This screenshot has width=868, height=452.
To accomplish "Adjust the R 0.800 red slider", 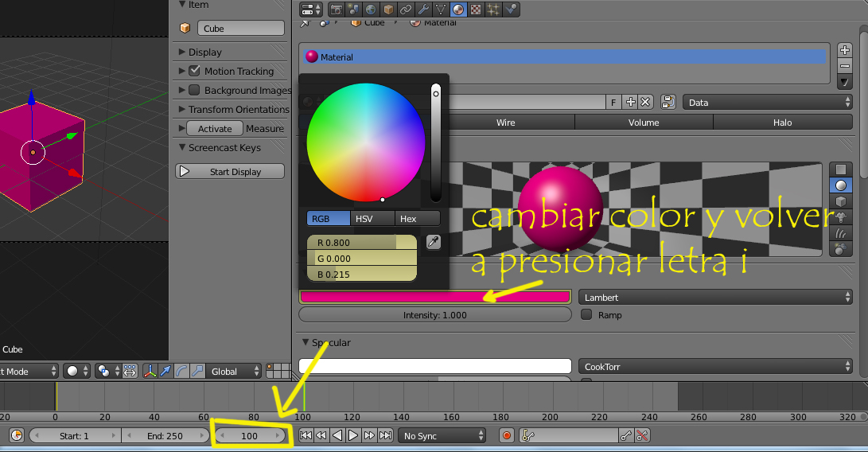I will pos(361,242).
